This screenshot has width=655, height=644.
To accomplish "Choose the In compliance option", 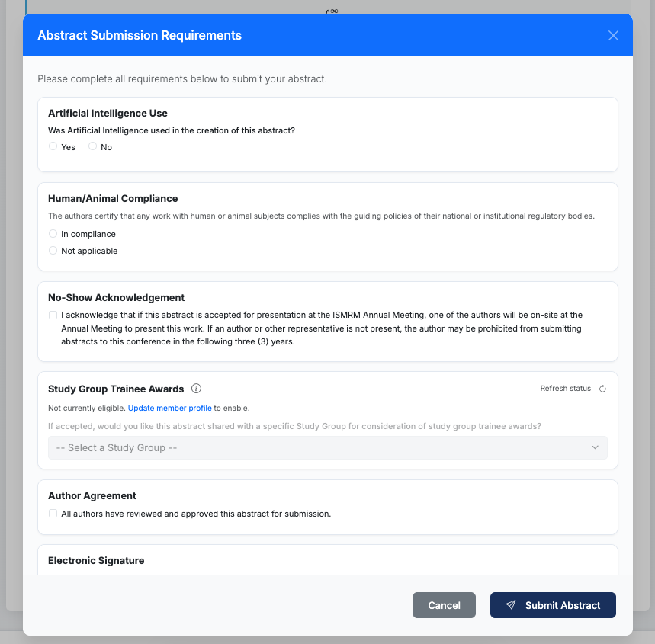I will [53, 234].
